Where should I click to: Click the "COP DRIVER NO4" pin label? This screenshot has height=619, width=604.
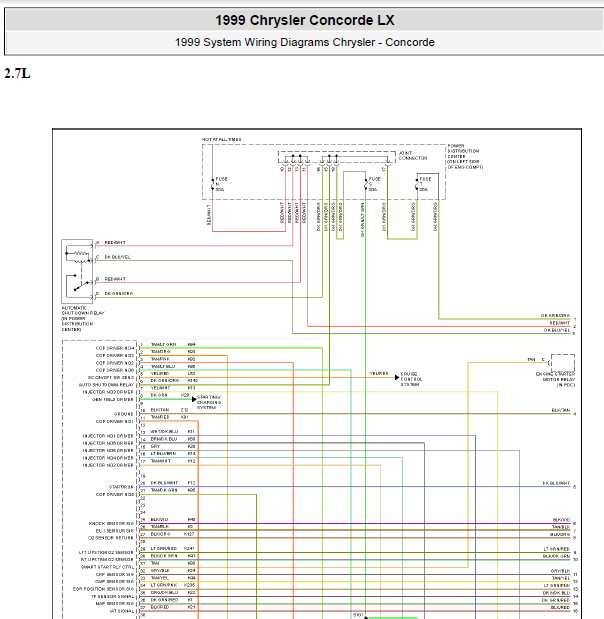[x=115, y=348]
